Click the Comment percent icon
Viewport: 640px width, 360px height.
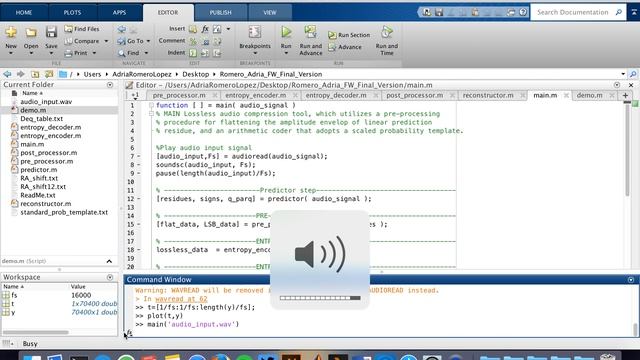(193, 41)
